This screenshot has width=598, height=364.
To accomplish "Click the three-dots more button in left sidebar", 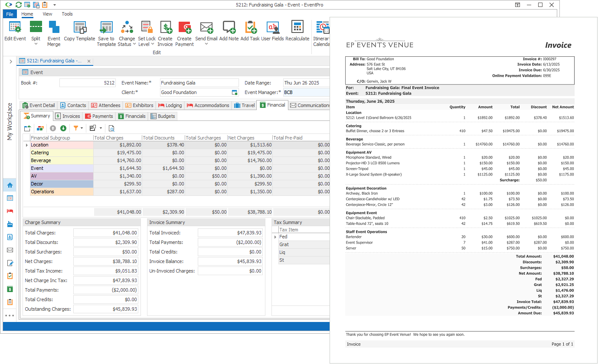I will [x=10, y=315].
